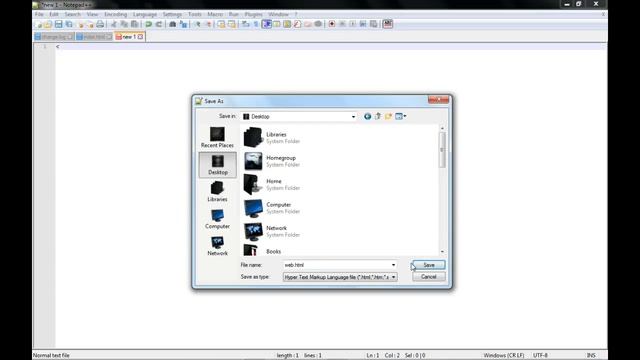
Task: Select the Computer item in file list
Action: 272,208
